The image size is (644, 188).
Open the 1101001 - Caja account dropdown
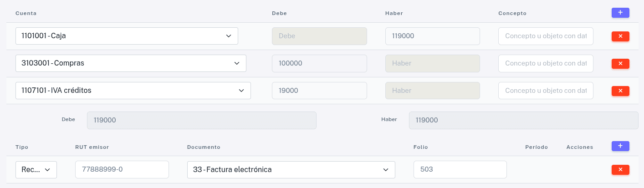[x=127, y=36]
